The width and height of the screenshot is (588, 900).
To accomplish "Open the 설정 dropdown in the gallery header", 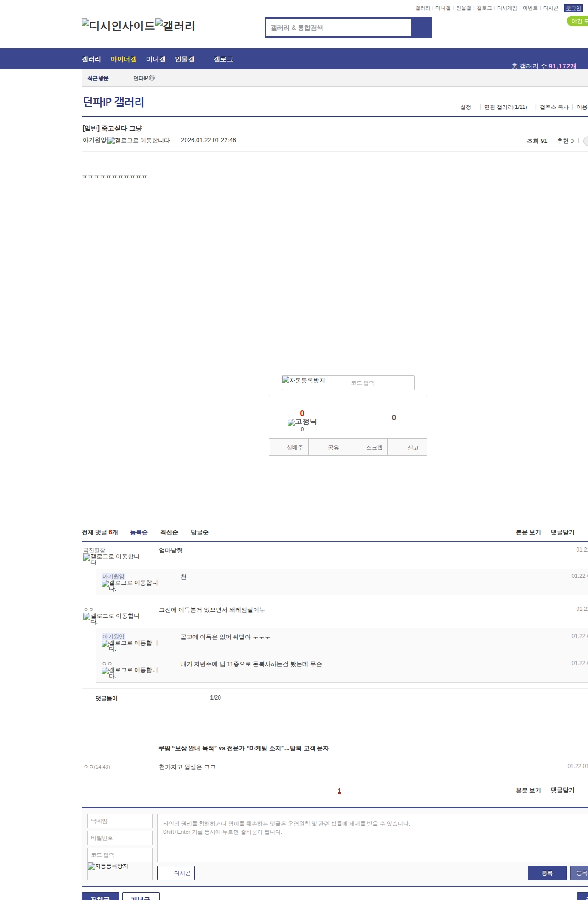I will (466, 107).
